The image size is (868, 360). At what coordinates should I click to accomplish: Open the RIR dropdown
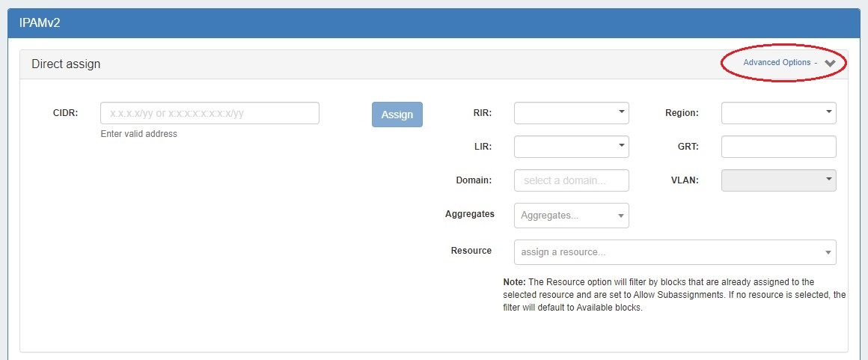pyautogui.click(x=571, y=113)
